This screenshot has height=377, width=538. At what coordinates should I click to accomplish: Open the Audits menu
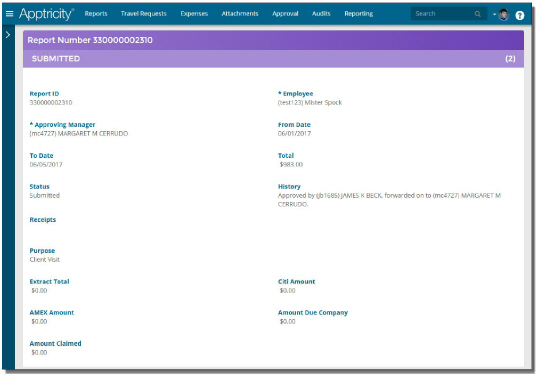[x=321, y=14]
